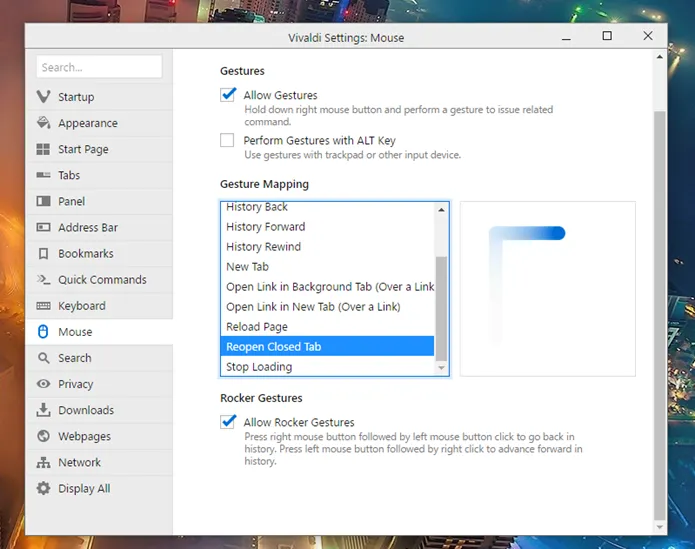The width and height of the screenshot is (695, 549).
Task: Click the Keyboard icon in sidebar
Action: [43, 306]
